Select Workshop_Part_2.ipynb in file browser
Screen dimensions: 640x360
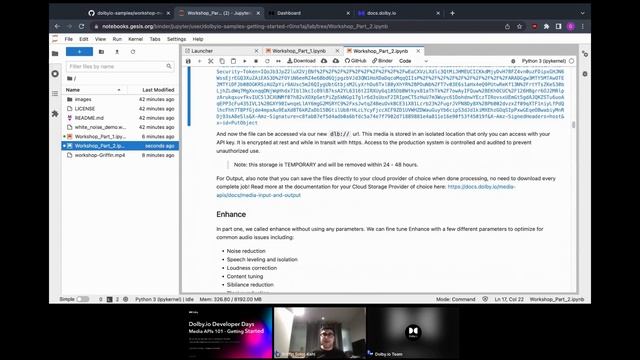[120, 146]
